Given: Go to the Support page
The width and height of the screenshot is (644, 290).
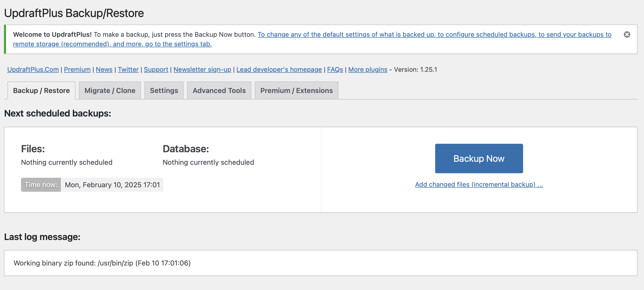Looking at the screenshot, I should coord(156,69).
